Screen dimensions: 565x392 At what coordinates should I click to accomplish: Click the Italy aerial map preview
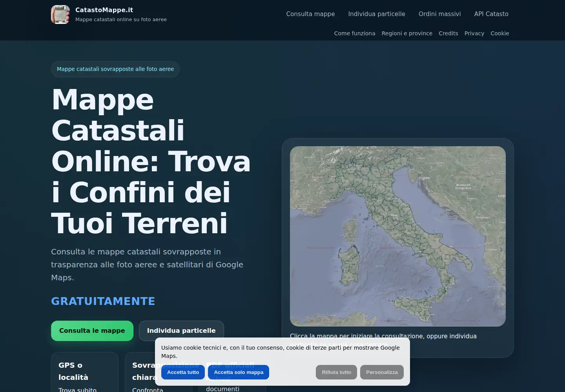click(398, 236)
